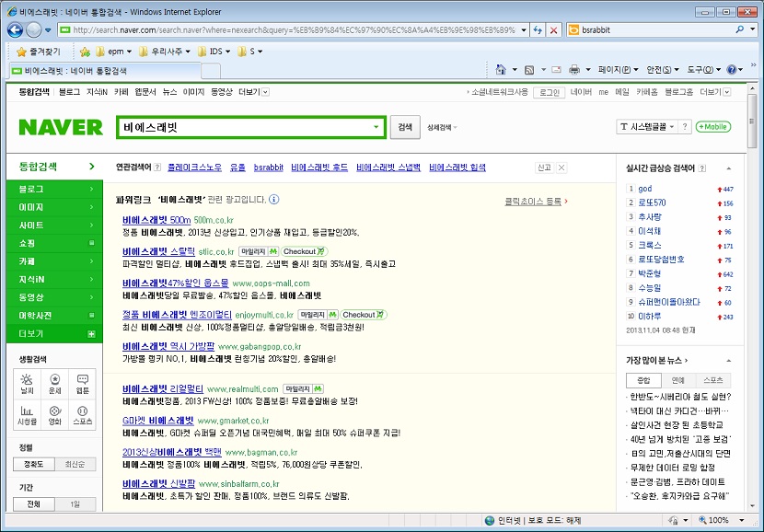Refresh the page with the address bar refresh icon
764x532 pixels.
[538, 30]
